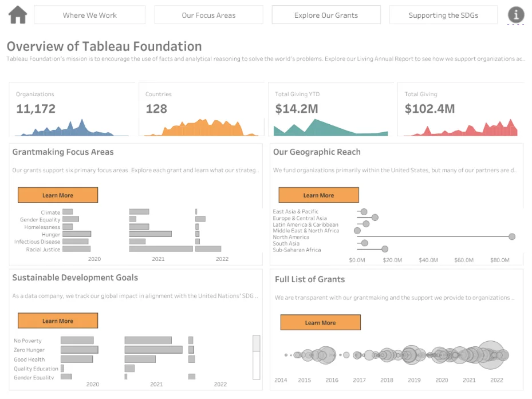Go to the Home icon
Image resolution: width=532 pixels, height=399 pixels.
point(18,15)
